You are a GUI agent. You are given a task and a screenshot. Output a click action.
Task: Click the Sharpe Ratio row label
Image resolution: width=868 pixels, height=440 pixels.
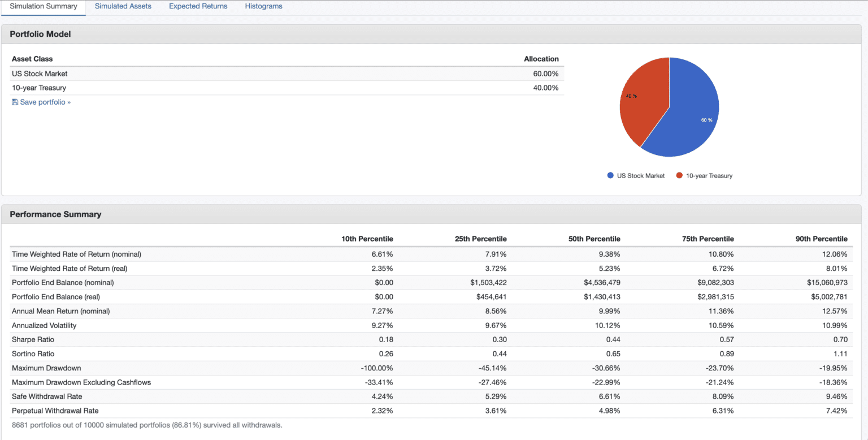(x=33, y=339)
